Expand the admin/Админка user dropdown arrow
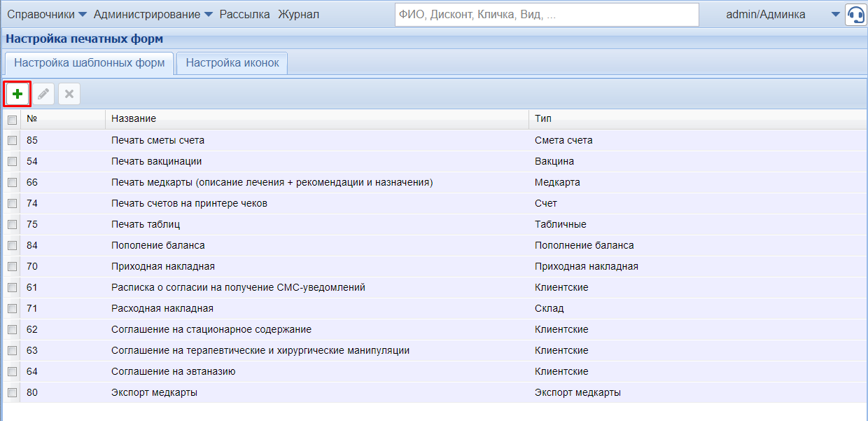This screenshot has width=868, height=421. click(x=835, y=15)
